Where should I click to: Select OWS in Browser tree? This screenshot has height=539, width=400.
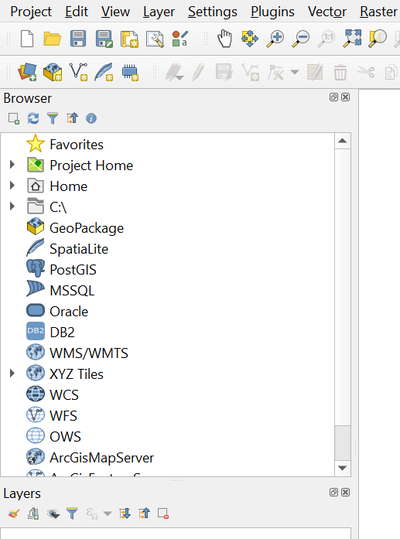(x=65, y=437)
